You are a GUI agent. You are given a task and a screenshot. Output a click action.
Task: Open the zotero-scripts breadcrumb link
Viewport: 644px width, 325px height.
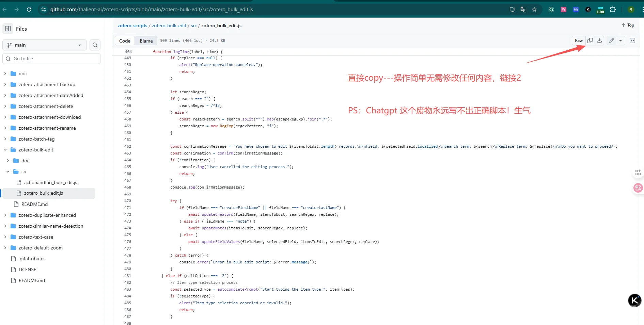[x=132, y=26]
